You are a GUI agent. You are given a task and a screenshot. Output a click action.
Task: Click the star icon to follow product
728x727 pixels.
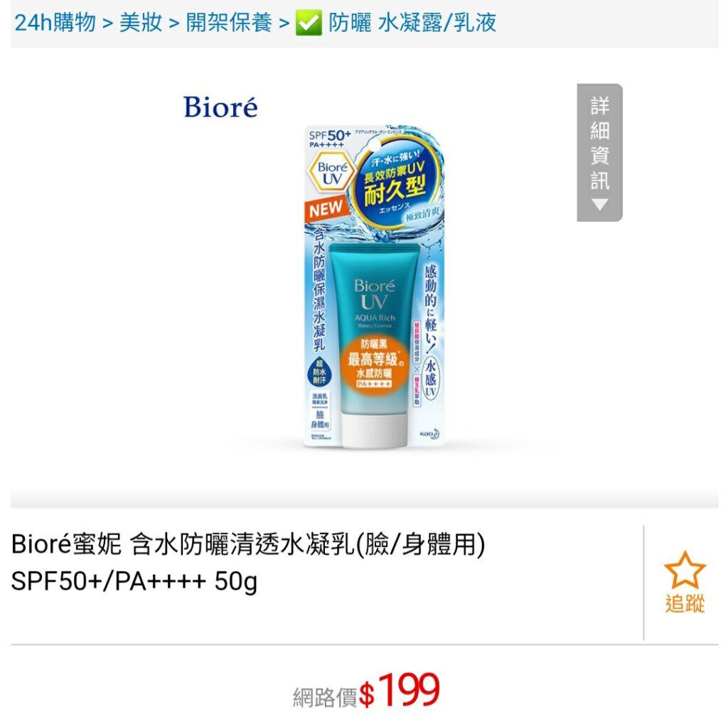coord(685,570)
